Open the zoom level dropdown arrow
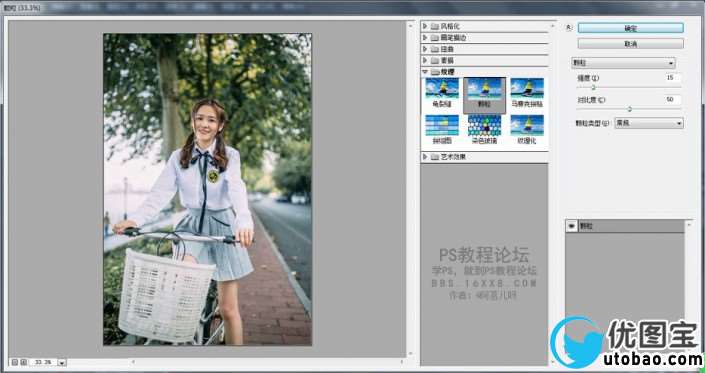The width and height of the screenshot is (705, 373). point(62,362)
